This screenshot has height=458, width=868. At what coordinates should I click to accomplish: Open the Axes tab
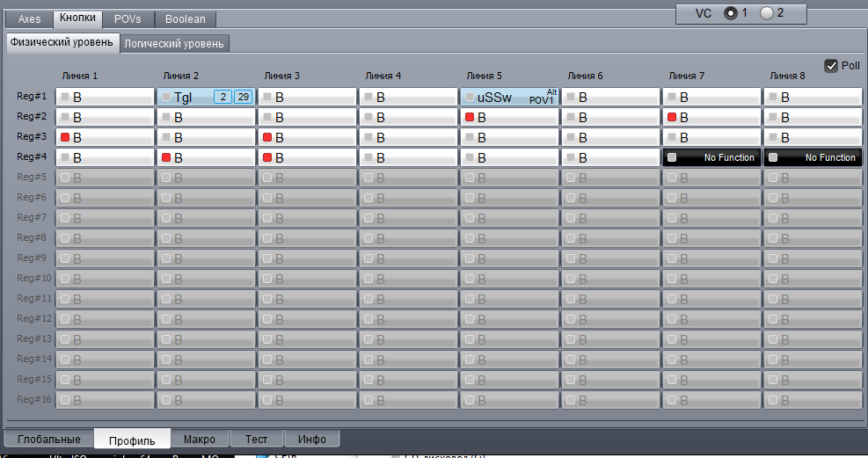(29, 19)
